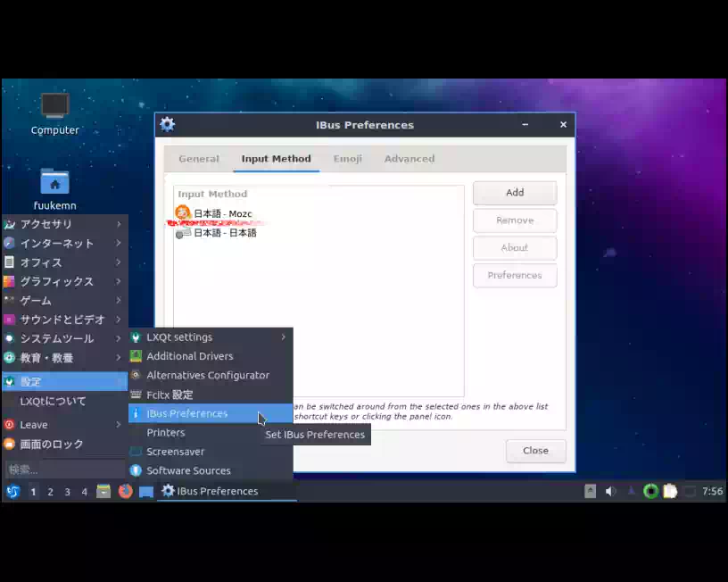The width and height of the screenshot is (728, 582).
Task: Click the show desktop taskbar icon
Action: pyautogui.click(x=146, y=492)
